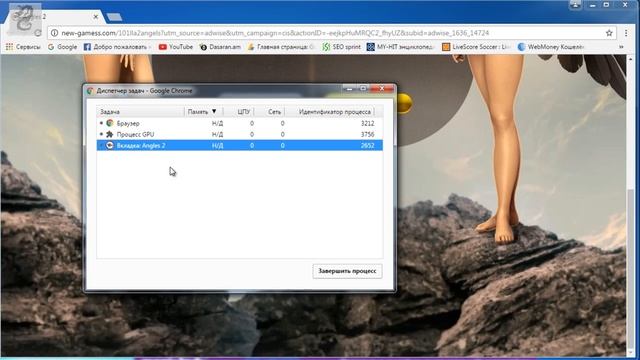Viewport: 640px width, 360px height.
Task: Open the Google bookmark
Action: click(62, 47)
